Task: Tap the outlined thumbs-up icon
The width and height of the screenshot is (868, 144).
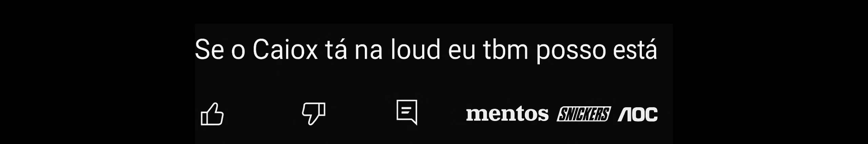Action: click(x=212, y=113)
